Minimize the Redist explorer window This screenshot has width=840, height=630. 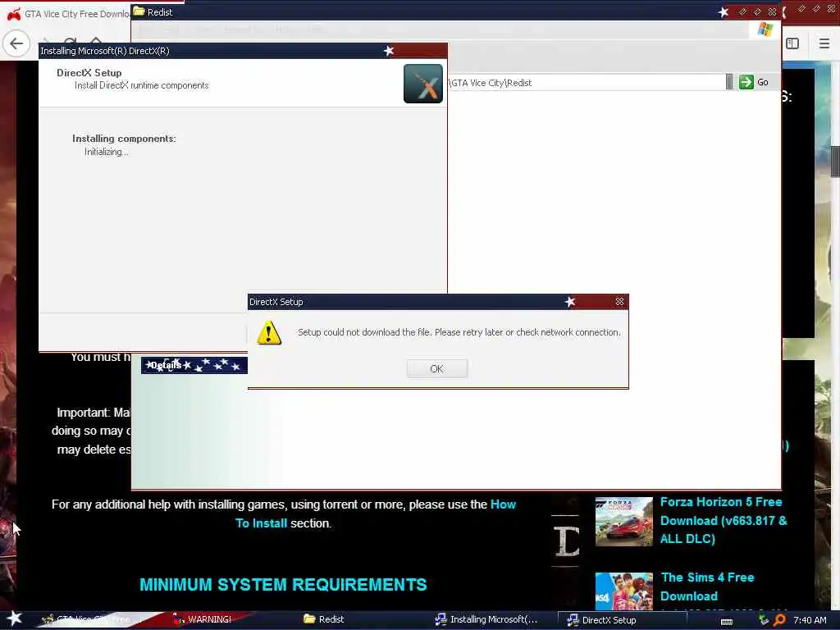click(742, 11)
